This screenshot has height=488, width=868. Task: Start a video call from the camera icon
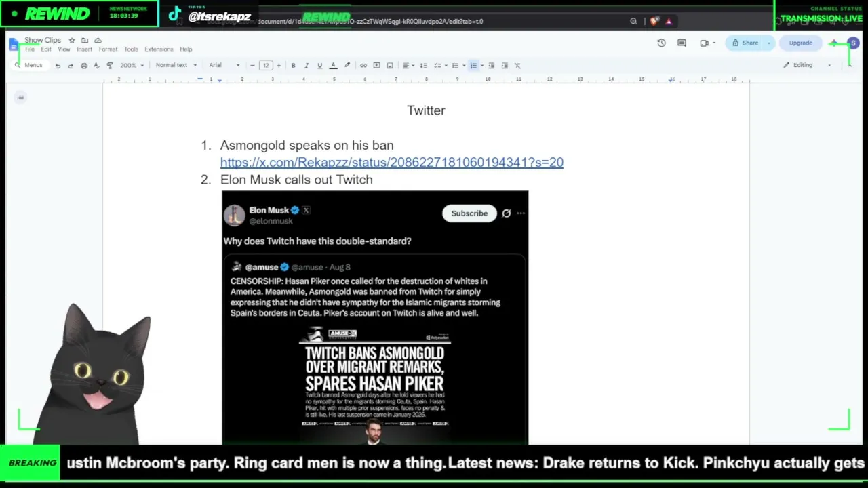click(704, 43)
